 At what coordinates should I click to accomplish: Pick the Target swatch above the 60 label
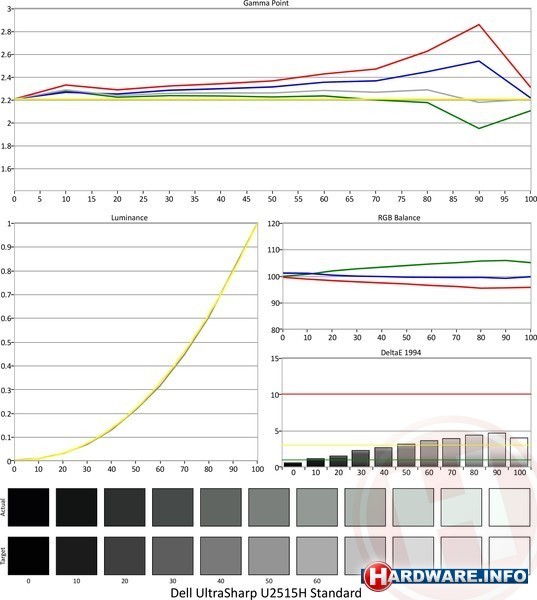tap(317, 556)
